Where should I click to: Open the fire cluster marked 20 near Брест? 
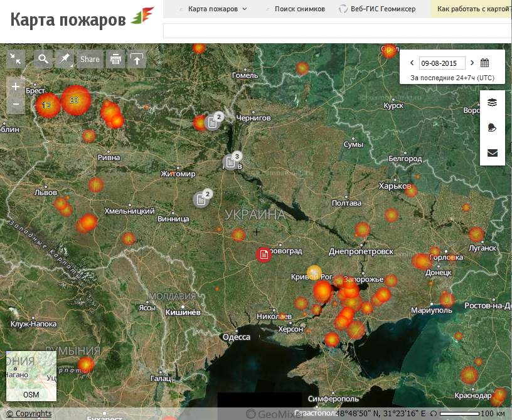pyautogui.click(x=75, y=99)
